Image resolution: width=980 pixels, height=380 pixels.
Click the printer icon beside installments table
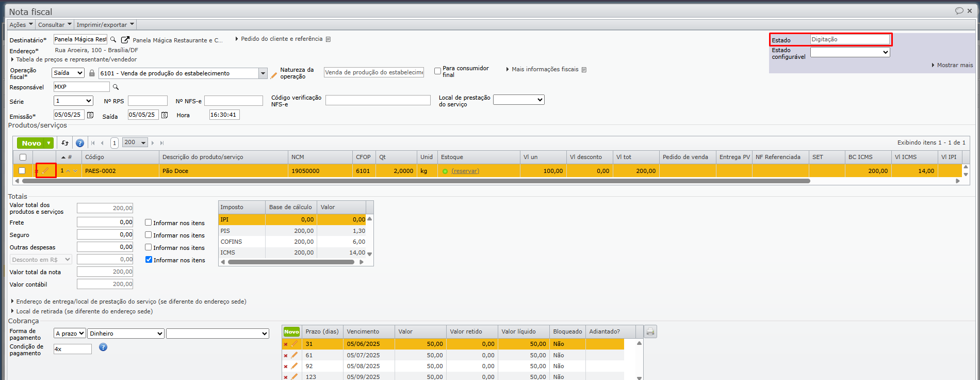[x=650, y=332]
